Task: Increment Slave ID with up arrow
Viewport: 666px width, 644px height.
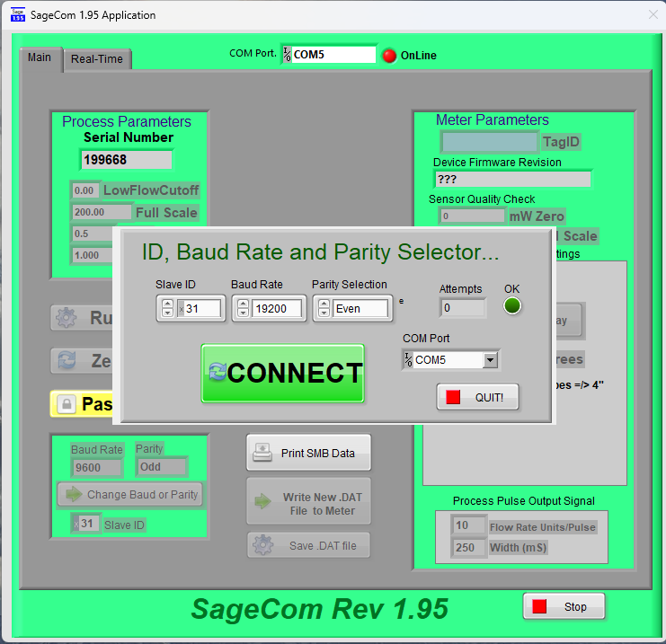Action: (x=168, y=304)
